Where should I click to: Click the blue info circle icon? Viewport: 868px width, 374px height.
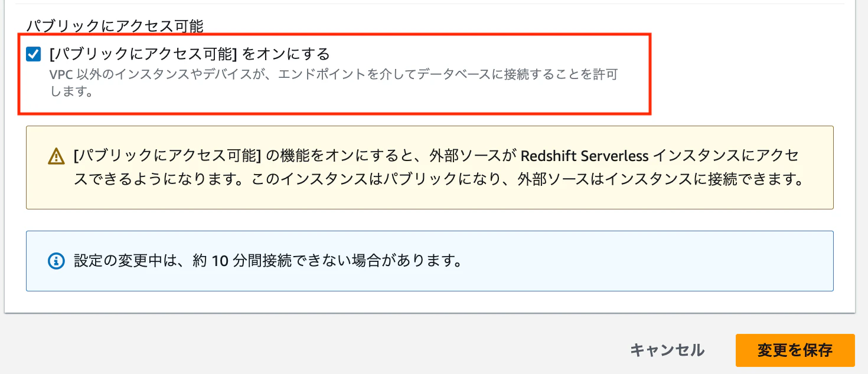click(56, 261)
